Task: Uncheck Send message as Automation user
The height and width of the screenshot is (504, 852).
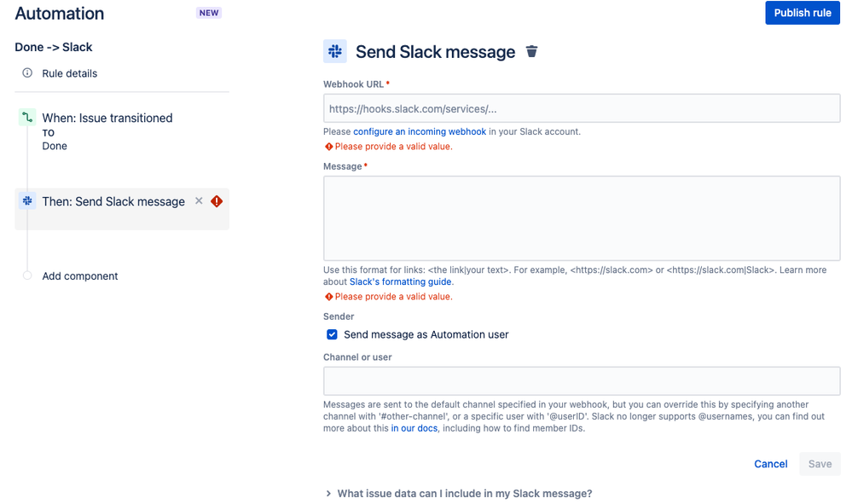Action: click(332, 334)
